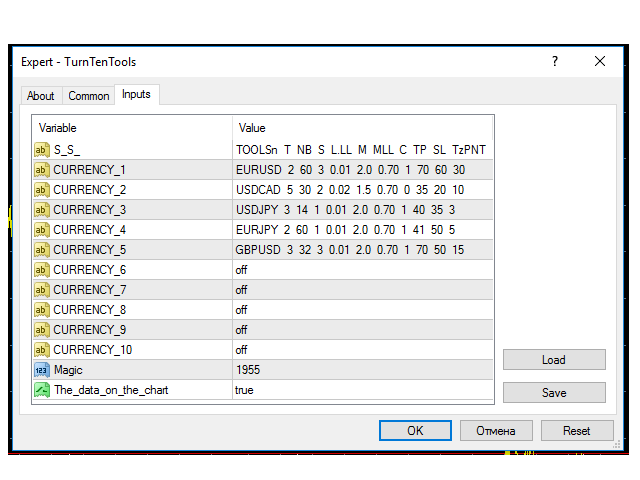Click the string icon beside CURRENCY_6
This screenshot has width=640, height=480.
click(42, 270)
